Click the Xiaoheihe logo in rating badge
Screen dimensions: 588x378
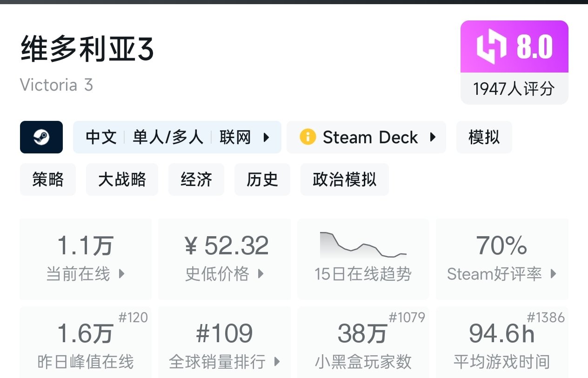491,47
